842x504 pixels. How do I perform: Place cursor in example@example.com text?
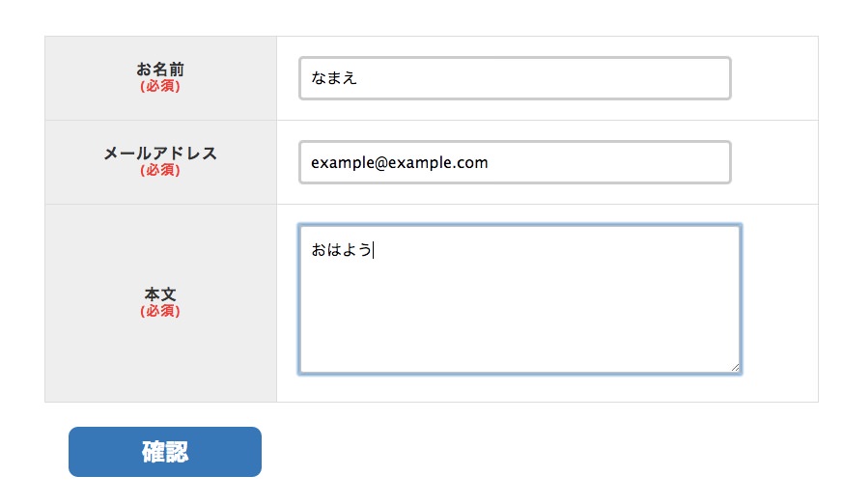pos(400,162)
